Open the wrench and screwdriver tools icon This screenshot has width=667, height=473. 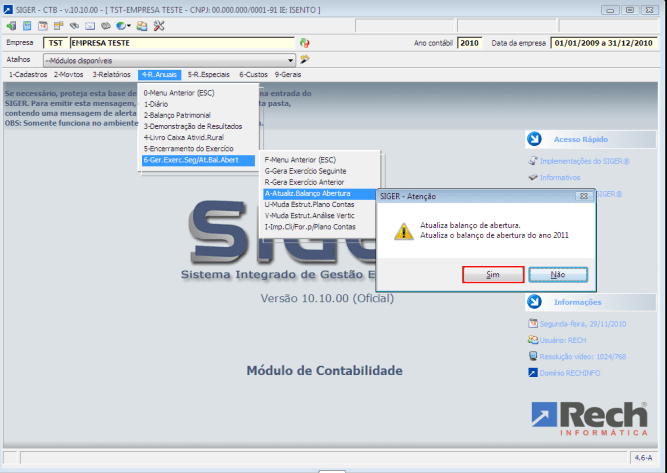(x=159, y=26)
